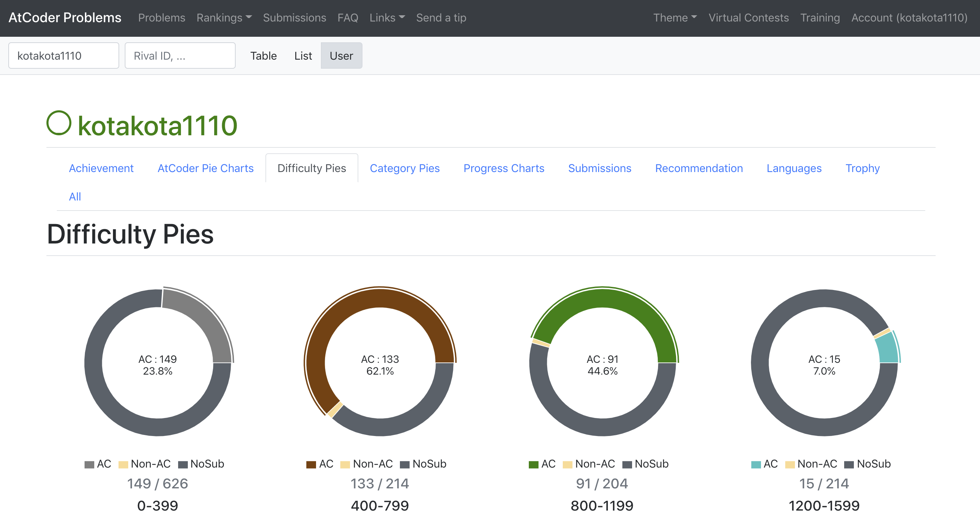Image resolution: width=980 pixels, height=530 pixels.
Task: Expand the Rankings dropdown menu
Action: tap(224, 17)
